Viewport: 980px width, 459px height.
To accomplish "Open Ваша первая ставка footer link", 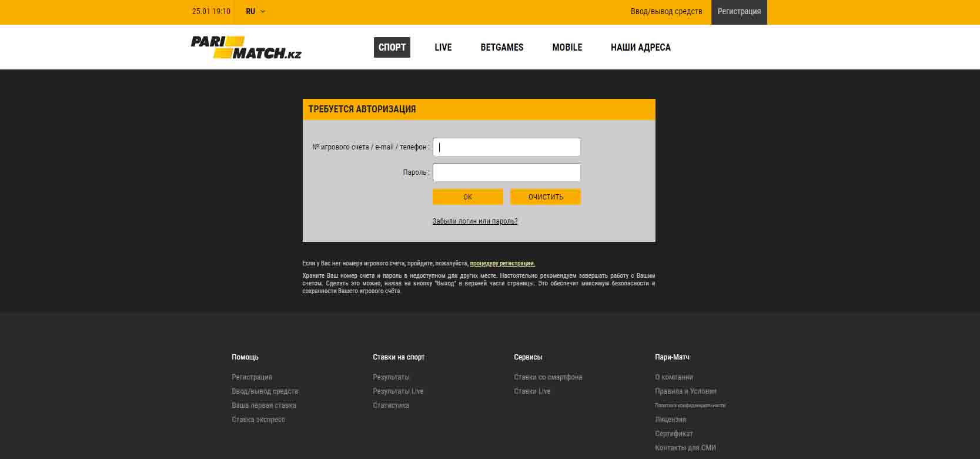I will coord(264,405).
